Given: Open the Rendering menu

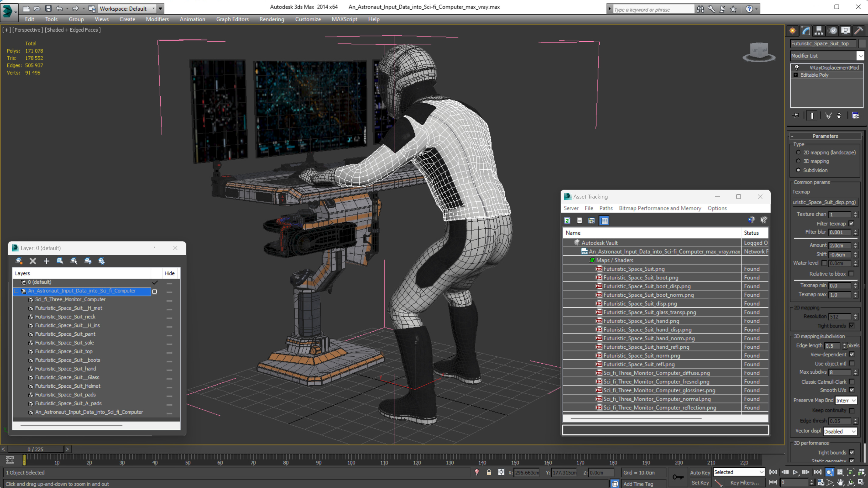Looking at the screenshot, I should click(x=272, y=19).
